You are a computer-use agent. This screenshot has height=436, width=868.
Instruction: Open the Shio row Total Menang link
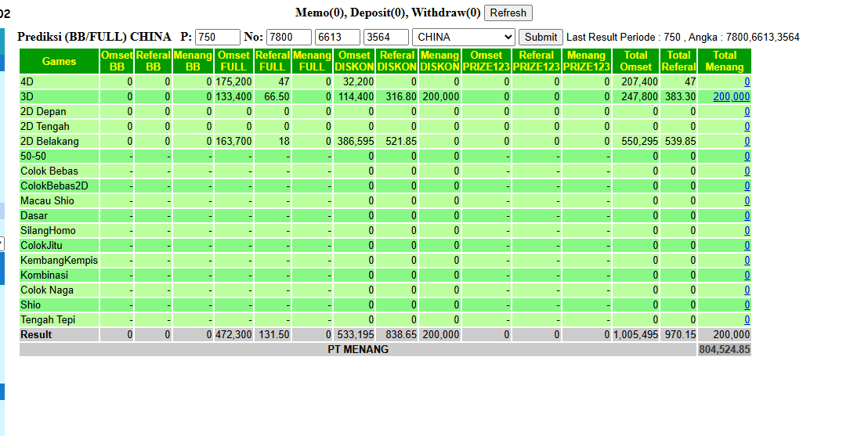point(747,304)
